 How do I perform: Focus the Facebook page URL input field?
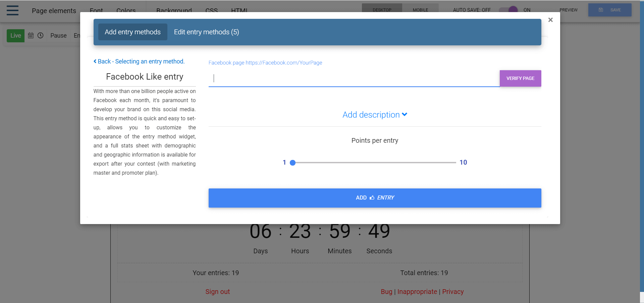pos(354,78)
